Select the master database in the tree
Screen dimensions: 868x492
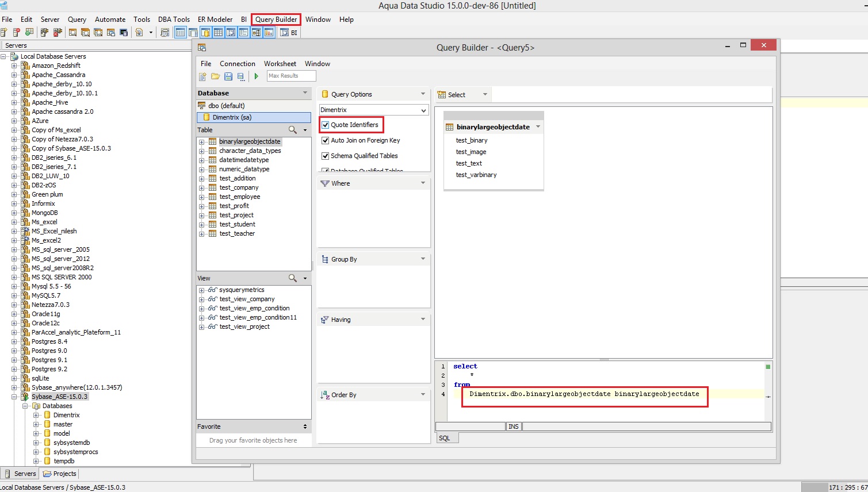(63, 424)
